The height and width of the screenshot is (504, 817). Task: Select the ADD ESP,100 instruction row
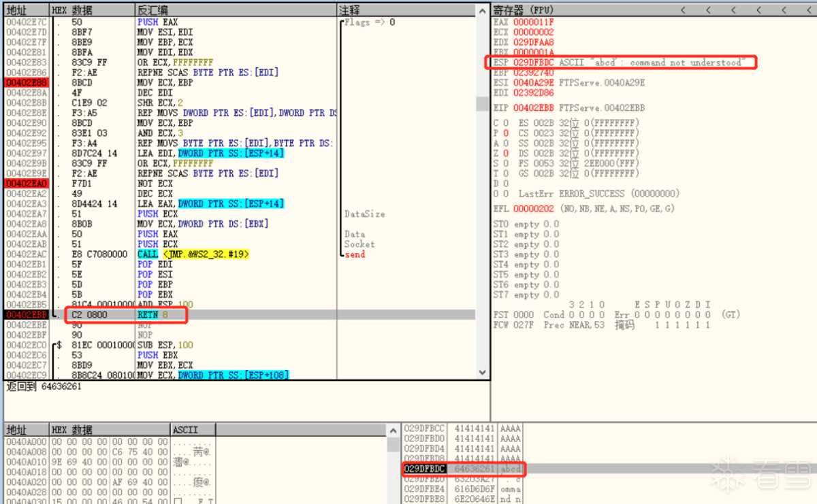pyautogui.click(x=240, y=305)
